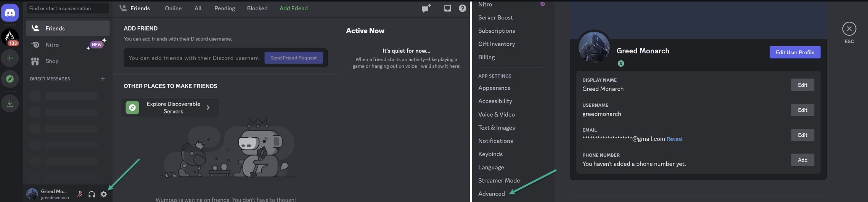The width and height of the screenshot is (868, 202).
Task: Close settings with the ESC button
Action: (849, 29)
